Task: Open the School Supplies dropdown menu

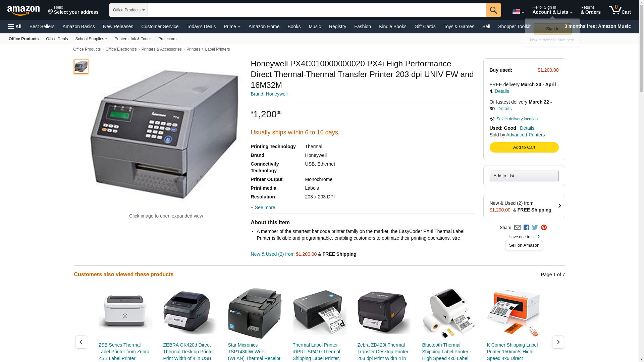Action: (91, 39)
